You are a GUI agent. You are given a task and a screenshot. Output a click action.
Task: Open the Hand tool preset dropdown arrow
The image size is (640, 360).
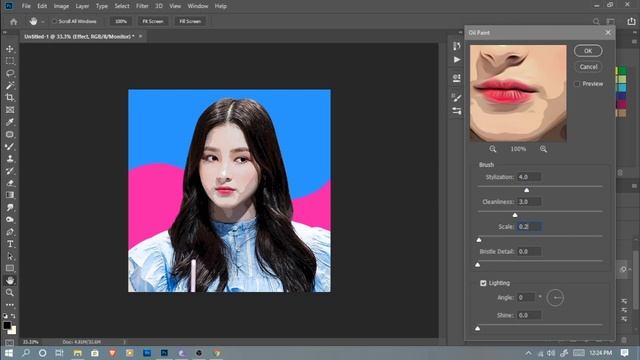click(42, 22)
